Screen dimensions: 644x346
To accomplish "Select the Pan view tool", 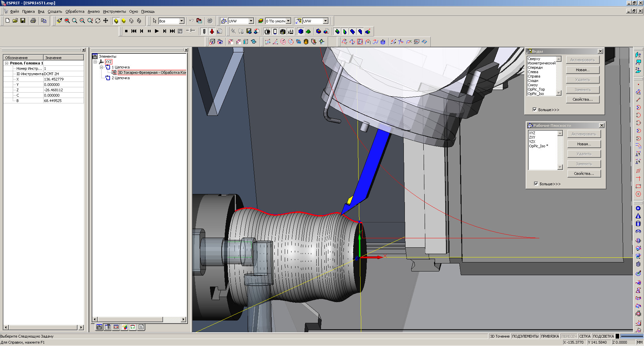I will [x=106, y=21].
